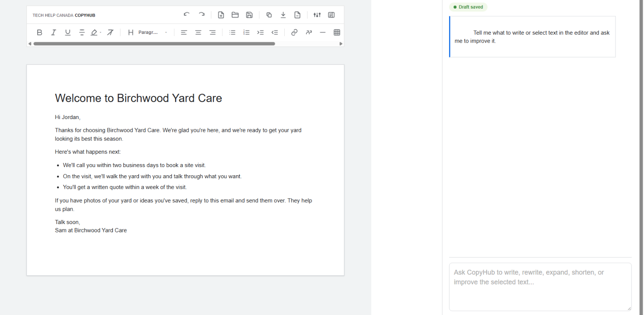Insert a horizontal rule
This screenshot has height=315, width=644.
[323, 32]
